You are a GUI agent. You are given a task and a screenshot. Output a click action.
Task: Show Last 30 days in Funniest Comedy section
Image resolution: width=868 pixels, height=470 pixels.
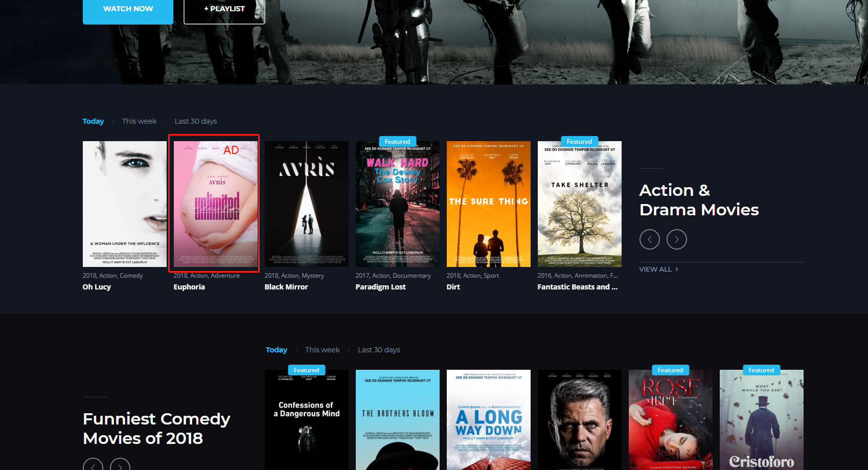click(x=379, y=350)
